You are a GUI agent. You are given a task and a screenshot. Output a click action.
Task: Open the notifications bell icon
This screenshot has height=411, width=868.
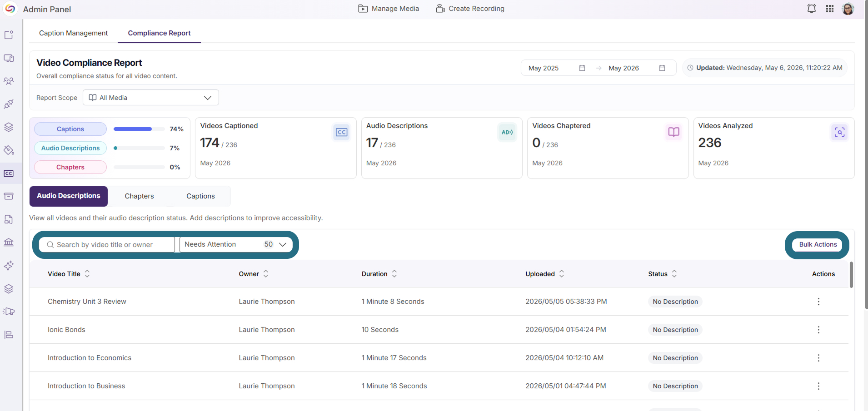tap(811, 9)
